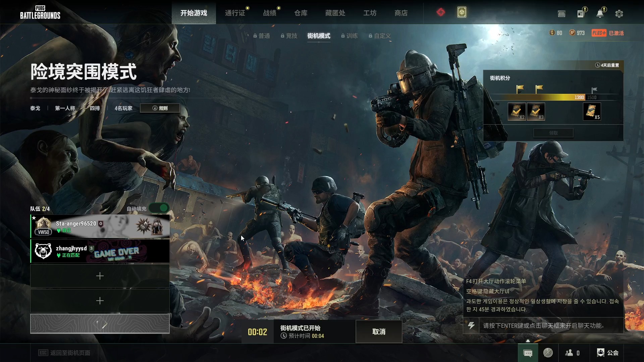
Task: Open the 公会 clan button
Action: click(608, 353)
